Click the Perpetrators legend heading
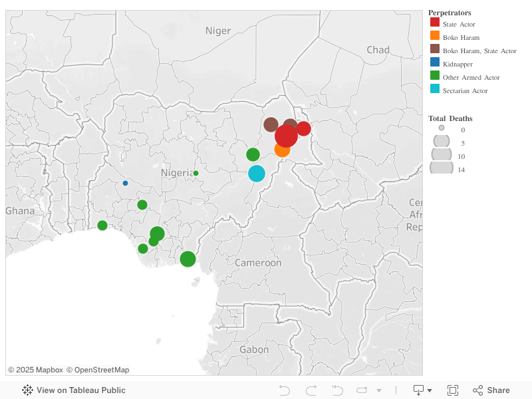The width and height of the screenshot is (532, 399). tap(450, 12)
